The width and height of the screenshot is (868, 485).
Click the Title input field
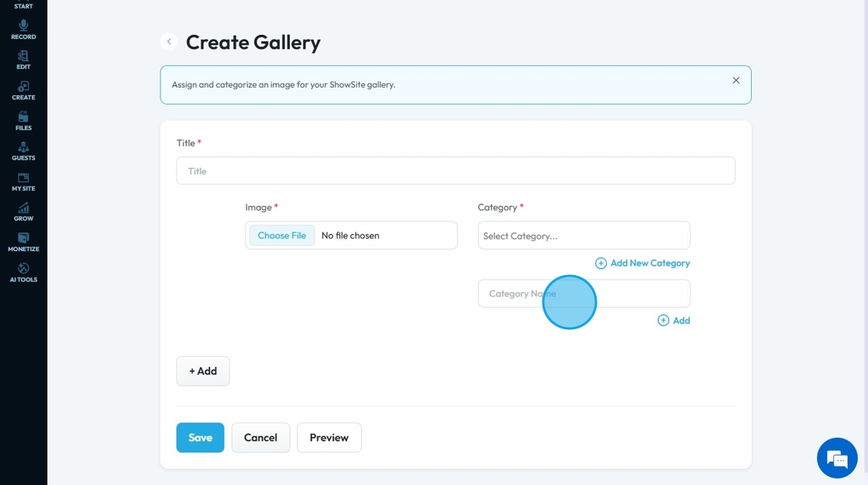455,171
